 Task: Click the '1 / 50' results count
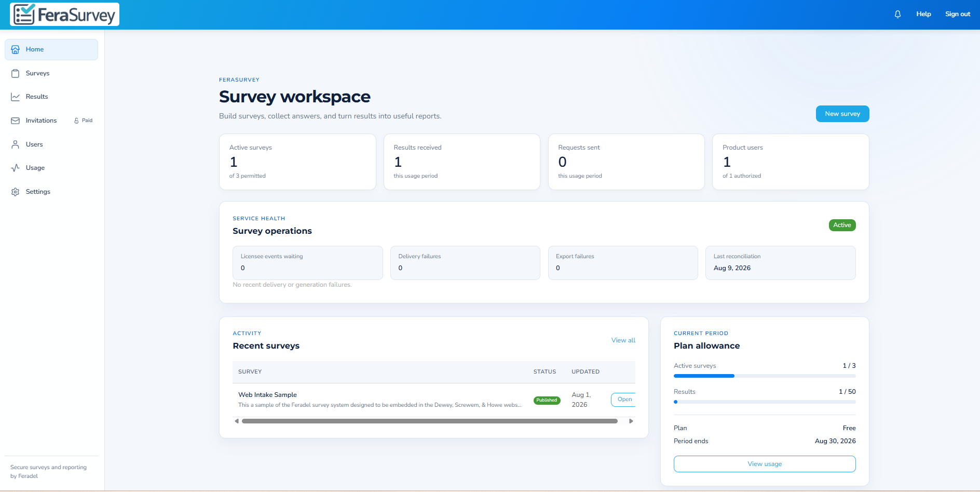click(847, 392)
